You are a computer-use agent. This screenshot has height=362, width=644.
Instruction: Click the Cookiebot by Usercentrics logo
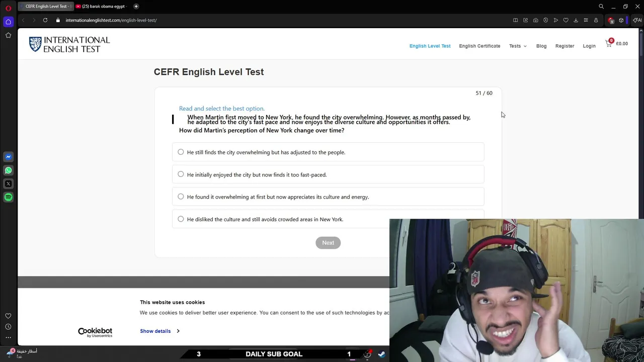click(x=95, y=332)
